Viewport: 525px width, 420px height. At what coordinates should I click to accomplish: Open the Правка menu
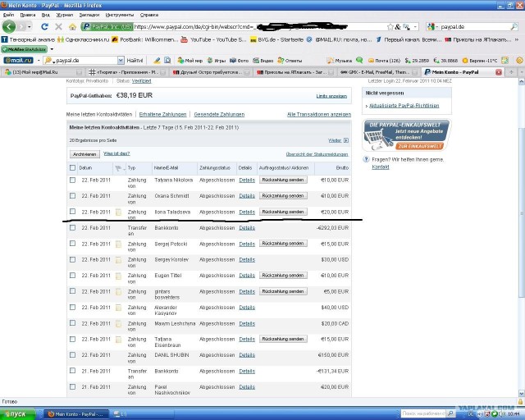point(28,15)
